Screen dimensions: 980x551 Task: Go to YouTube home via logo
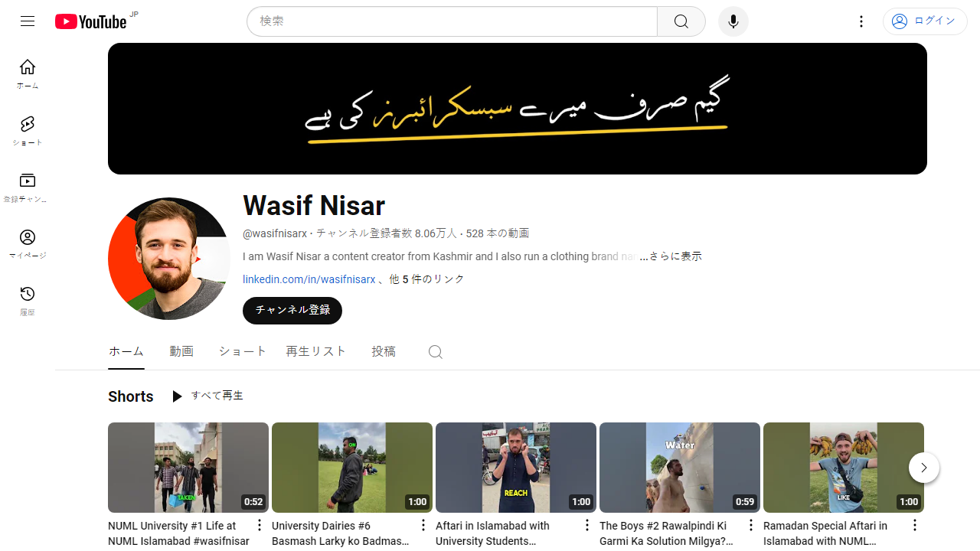tap(91, 21)
